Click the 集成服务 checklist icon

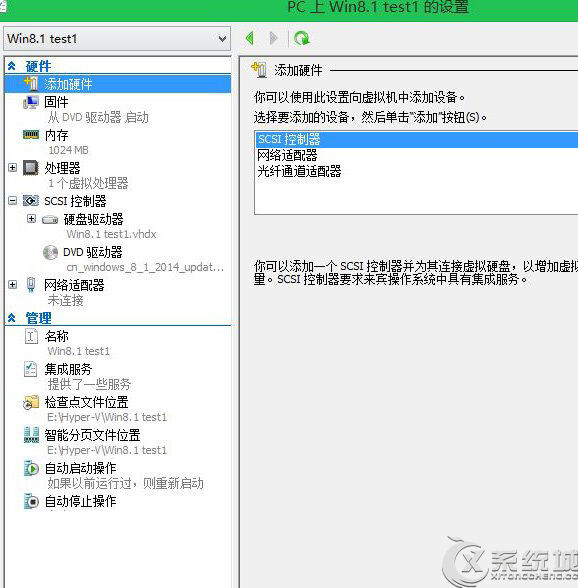point(30,369)
